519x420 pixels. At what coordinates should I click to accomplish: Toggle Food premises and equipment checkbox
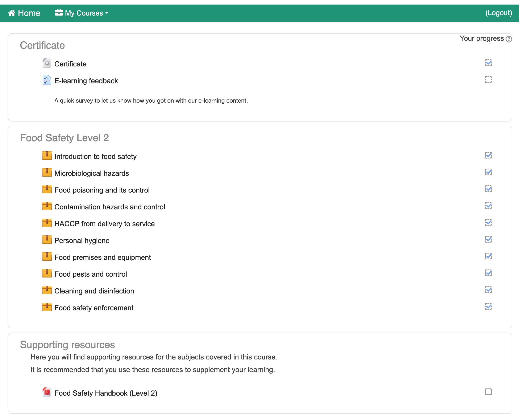[x=488, y=256]
